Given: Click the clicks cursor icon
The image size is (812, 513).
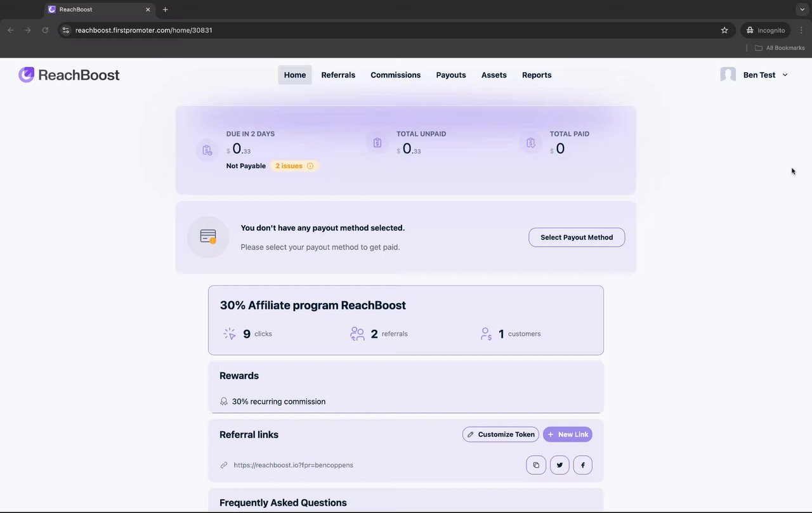Looking at the screenshot, I should point(230,334).
